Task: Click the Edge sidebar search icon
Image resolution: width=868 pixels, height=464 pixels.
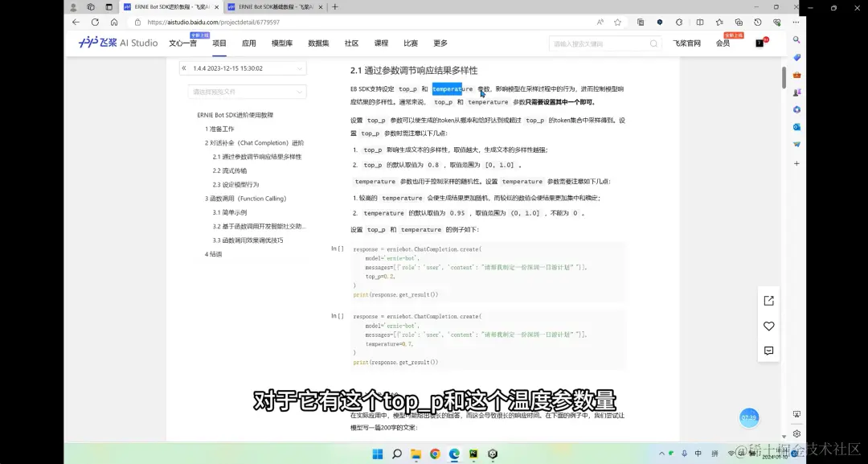Action: click(x=796, y=40)
